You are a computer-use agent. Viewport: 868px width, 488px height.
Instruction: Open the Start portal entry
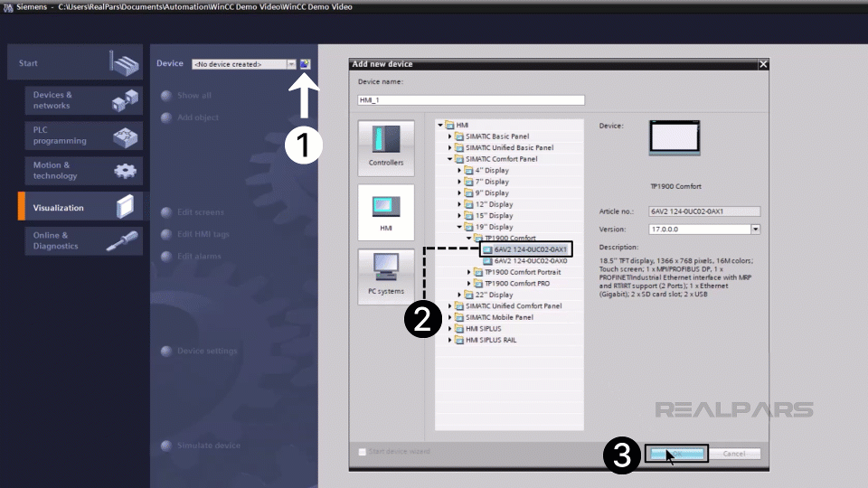tap(75, 63)
